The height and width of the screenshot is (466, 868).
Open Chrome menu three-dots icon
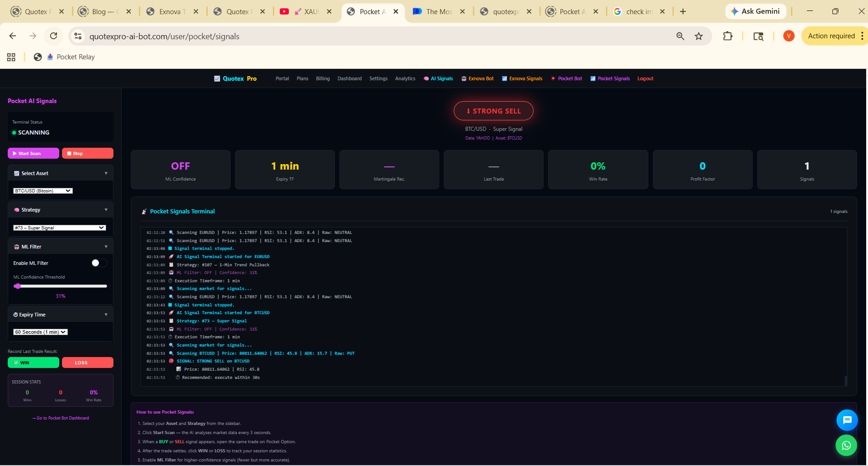[x=862, y=36]
